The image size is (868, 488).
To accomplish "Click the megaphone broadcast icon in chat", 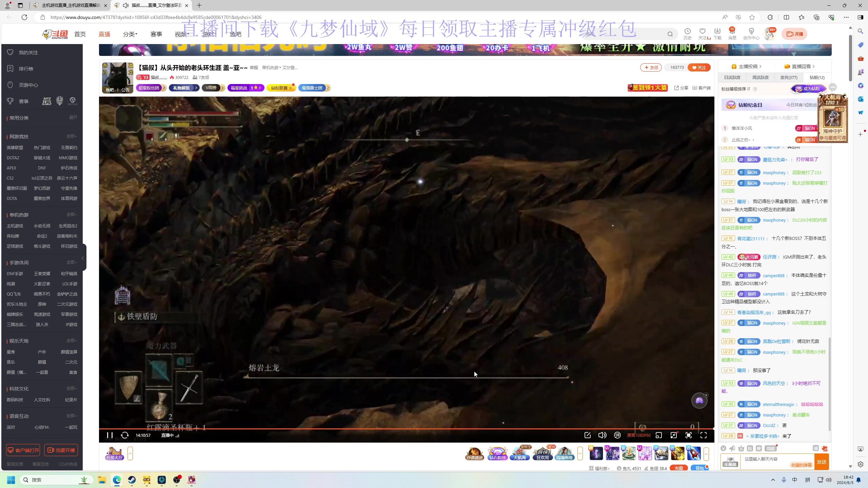I will coord(732,448).
